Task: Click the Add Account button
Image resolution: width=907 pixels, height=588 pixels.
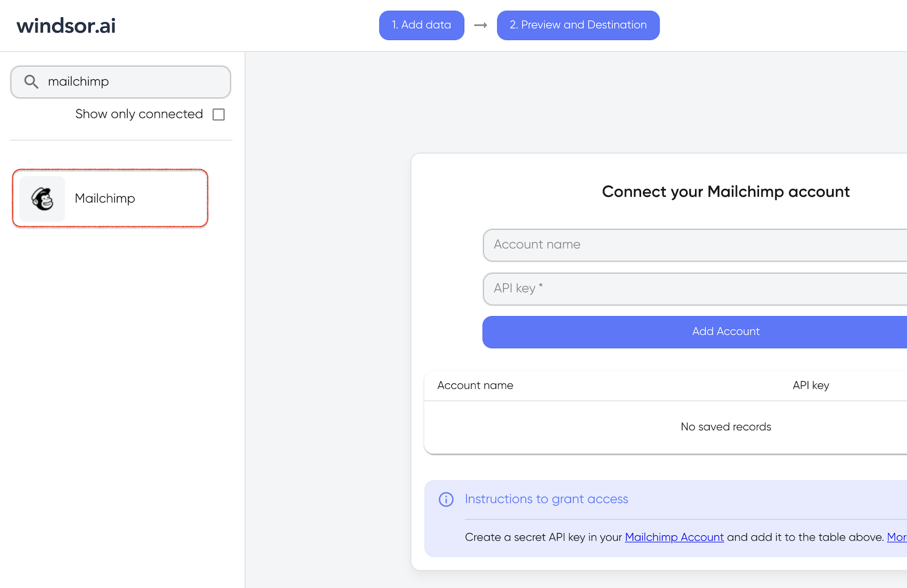Action: (695, 332)
